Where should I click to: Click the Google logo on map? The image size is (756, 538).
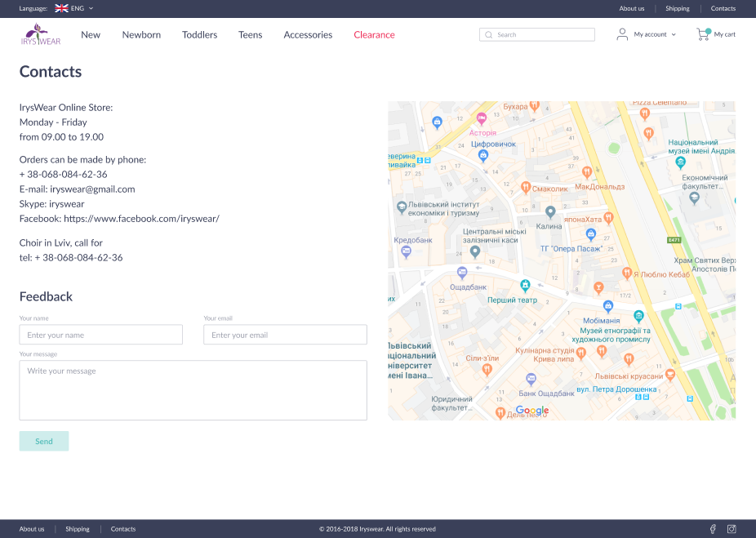[x=532, y=411]
